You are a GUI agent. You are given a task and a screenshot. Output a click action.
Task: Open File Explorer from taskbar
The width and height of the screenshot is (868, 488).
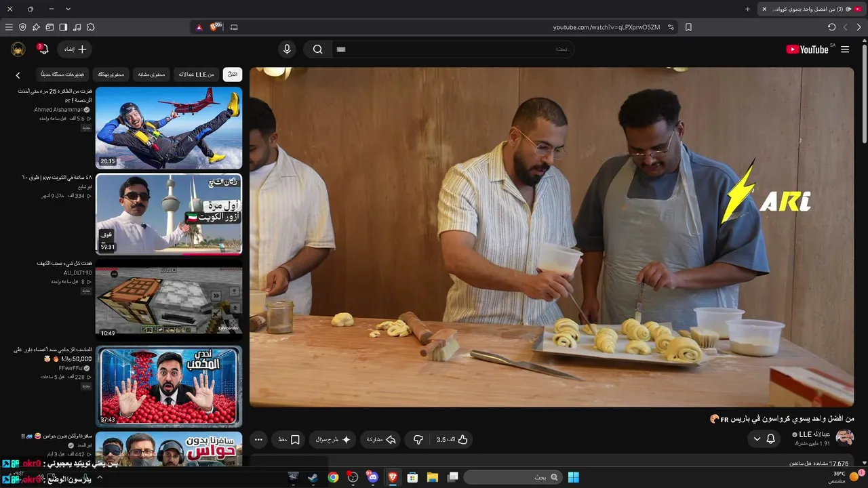[432, 477]
